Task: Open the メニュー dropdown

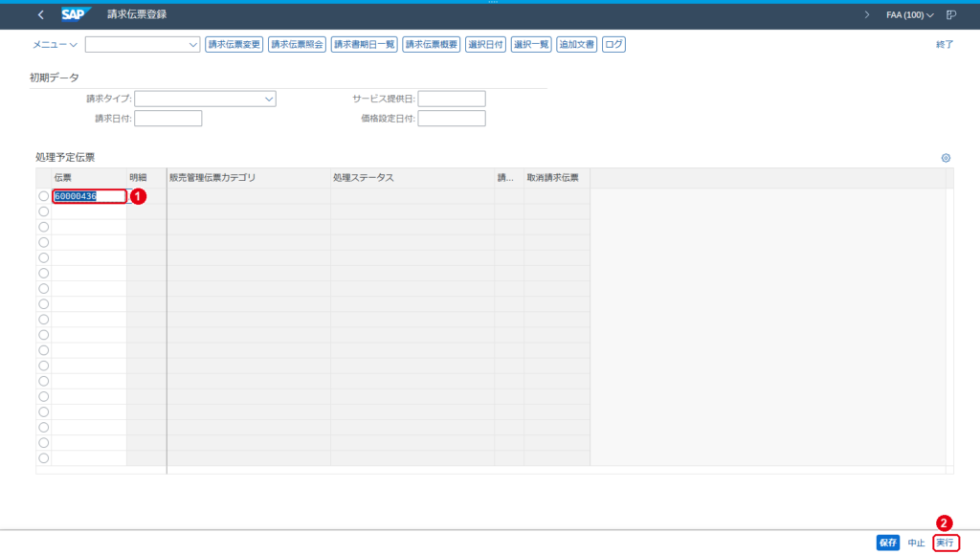Action: pos(55,44)
